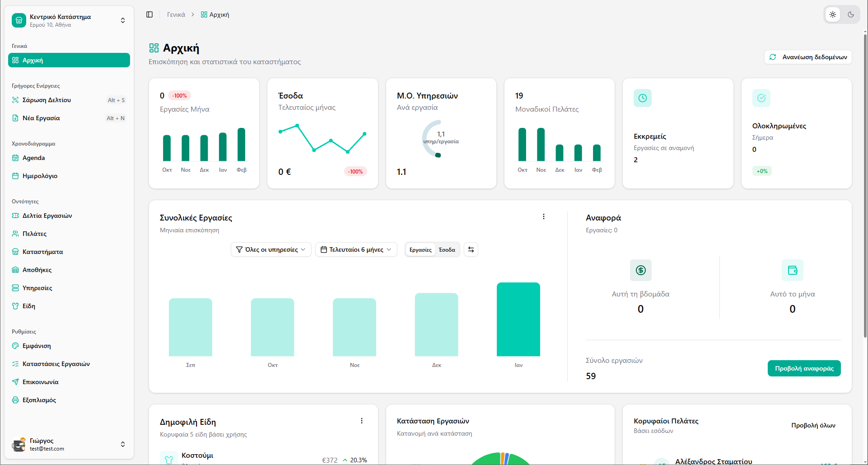Click the wallet icon above Αυτό το μήνα
The image size is (868, 465).
tap(793, 270)
